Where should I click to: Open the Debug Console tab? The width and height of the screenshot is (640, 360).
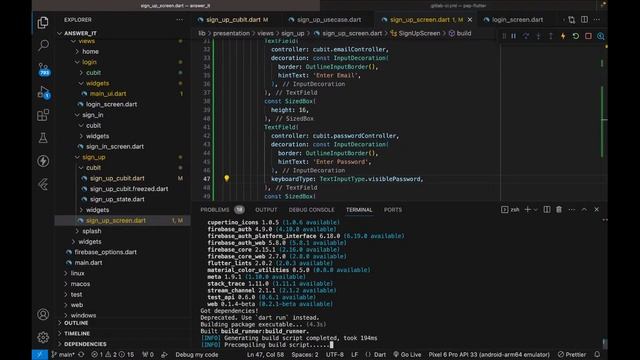[311, 210]
